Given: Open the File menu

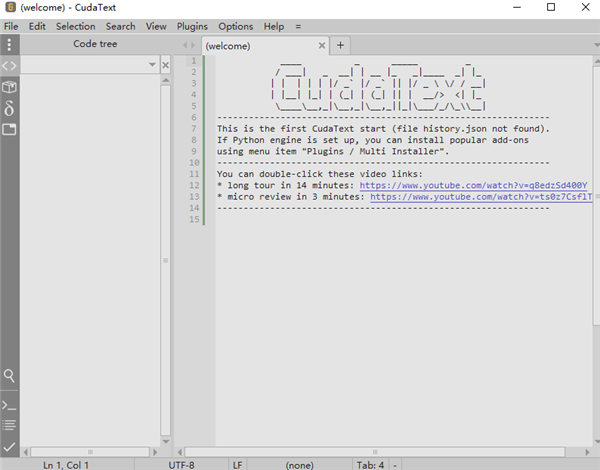Looking at the screenshot, I should coord(11,26).
